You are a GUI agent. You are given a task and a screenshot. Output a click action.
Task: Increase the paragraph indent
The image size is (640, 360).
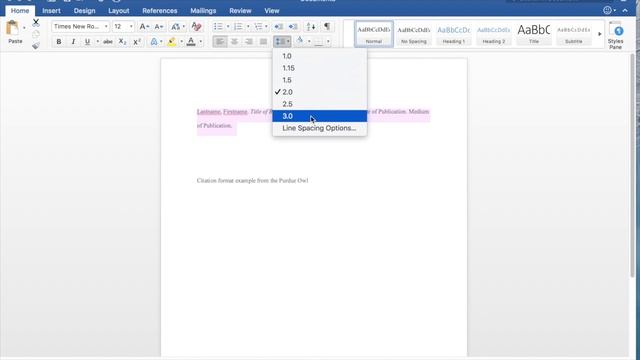[293, 27]
